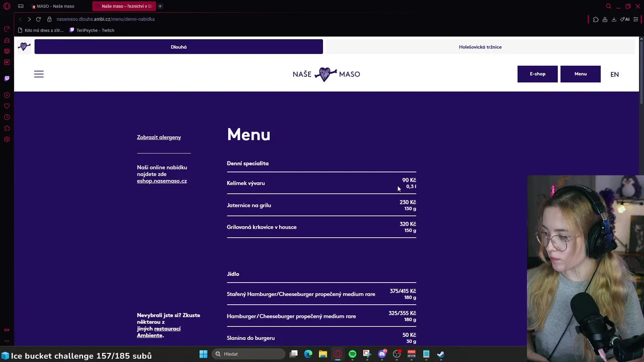The width and height of the screenshot is (644, 362).
Task: Click the Windows taskbar 'Hledat' search box
Action: [249, 354]
